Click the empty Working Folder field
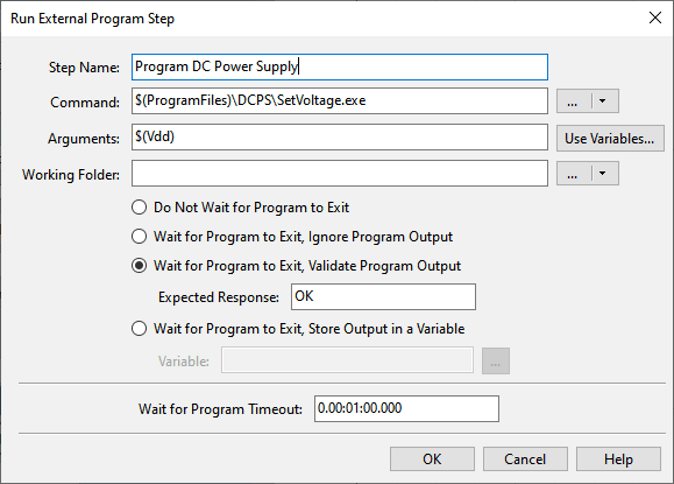The height and width of the screenshot is (484, 674). (339, 173)
